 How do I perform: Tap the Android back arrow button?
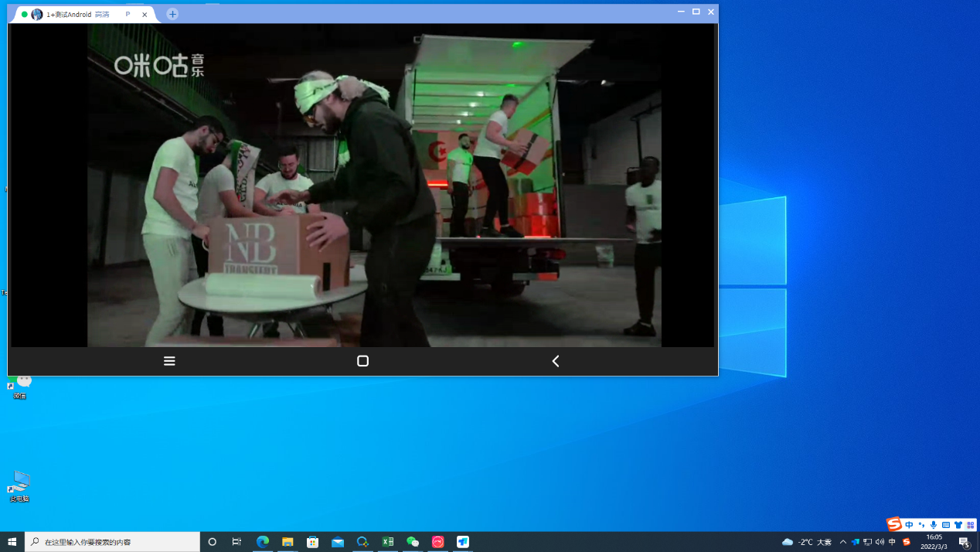pyautogui.click(x=555, y=361)
